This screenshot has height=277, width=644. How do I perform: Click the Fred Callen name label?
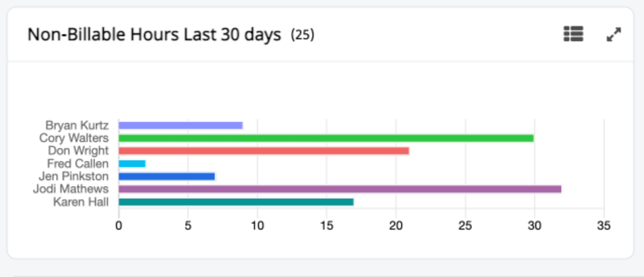pyautogui.click(x=78, y=164)
